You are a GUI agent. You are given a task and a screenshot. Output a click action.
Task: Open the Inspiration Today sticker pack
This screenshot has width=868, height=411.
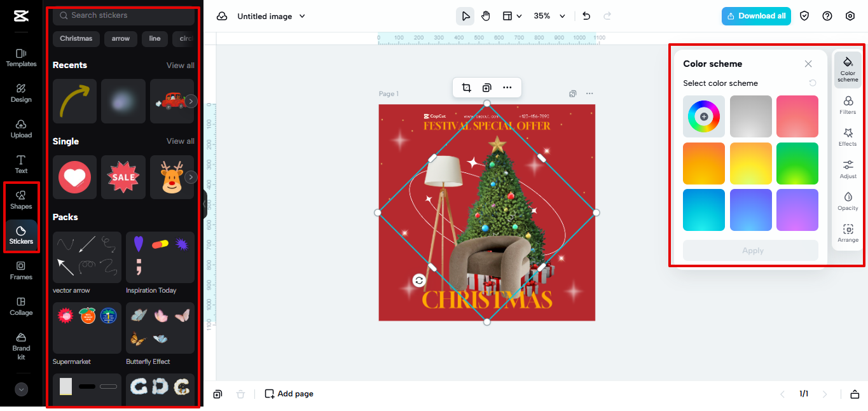pos(160,257)
